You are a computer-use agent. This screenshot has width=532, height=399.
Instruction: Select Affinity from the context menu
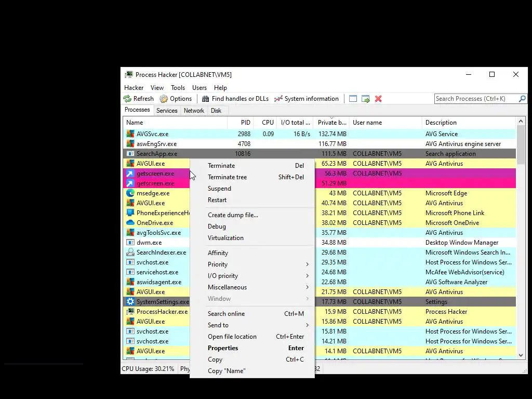click(252, 253)
